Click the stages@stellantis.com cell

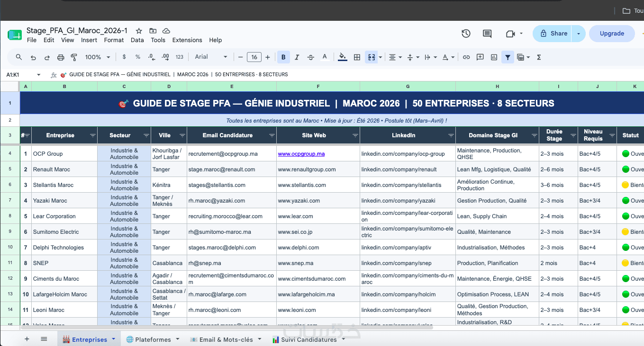232,185
